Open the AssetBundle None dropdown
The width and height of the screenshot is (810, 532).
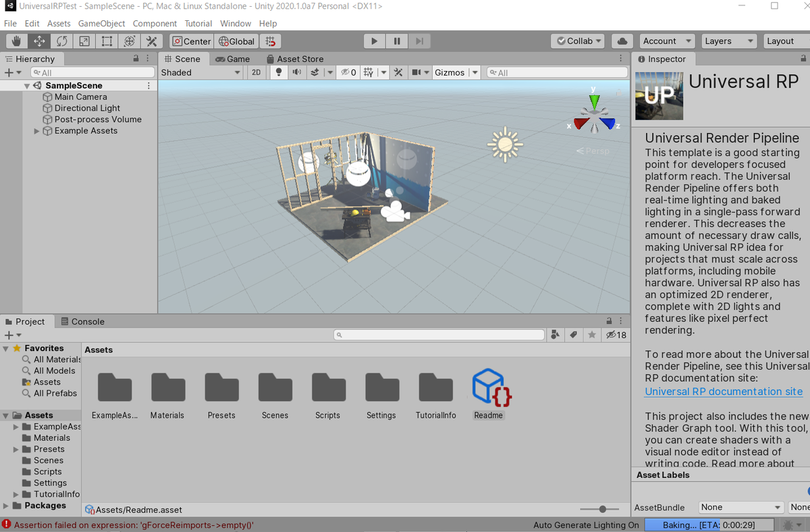coord(740,508)
